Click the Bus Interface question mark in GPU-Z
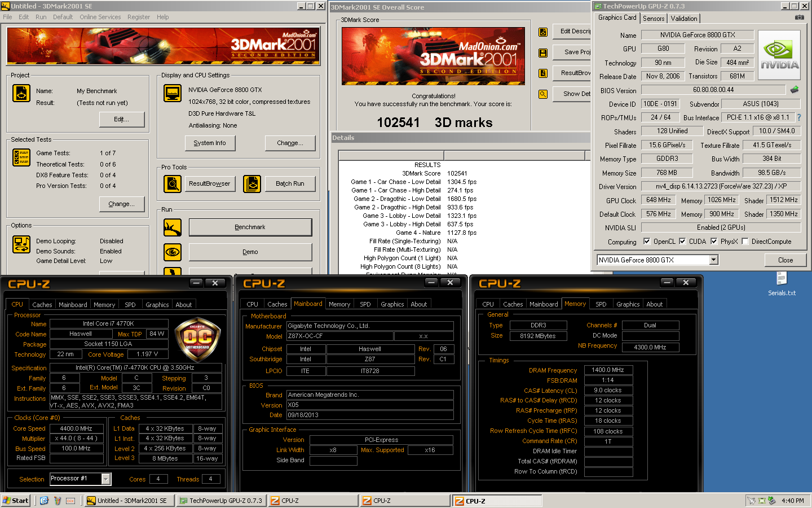This screenshot has height=508, width=812. coord(798,117)
